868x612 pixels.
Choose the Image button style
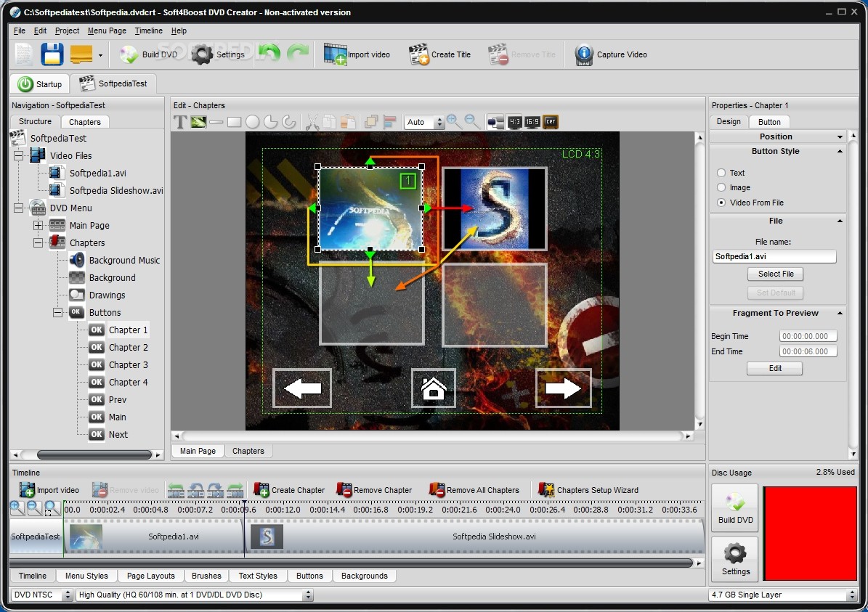pos(721,187)
